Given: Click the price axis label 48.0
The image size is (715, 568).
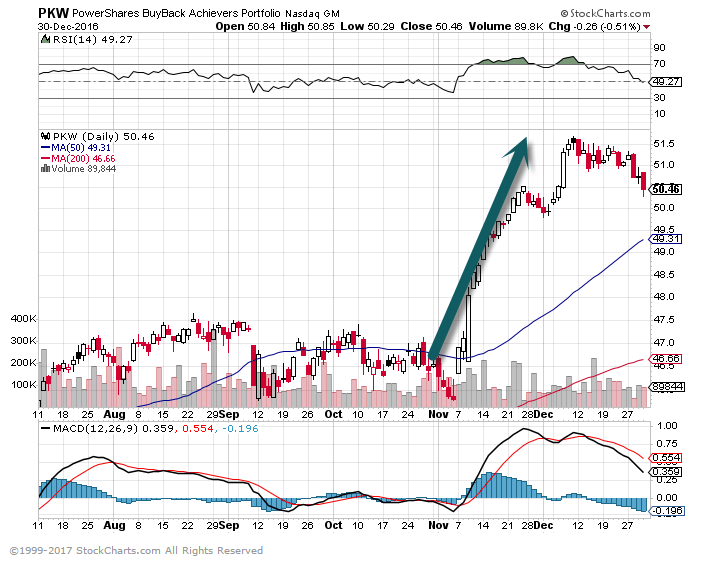Looking at the screenshot, I should point(663,297).
